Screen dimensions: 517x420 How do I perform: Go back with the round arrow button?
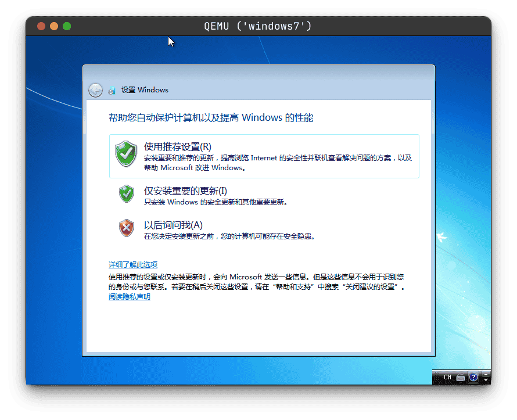(x=96, y=90)
